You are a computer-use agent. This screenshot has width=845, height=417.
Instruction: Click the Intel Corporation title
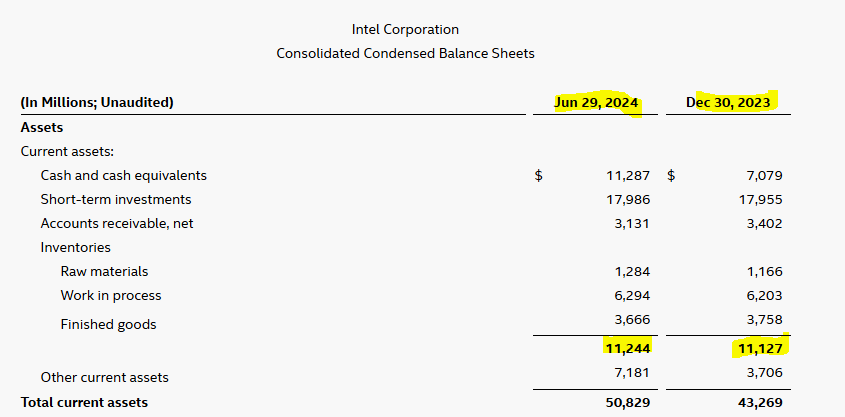click(x=405, y=30)
